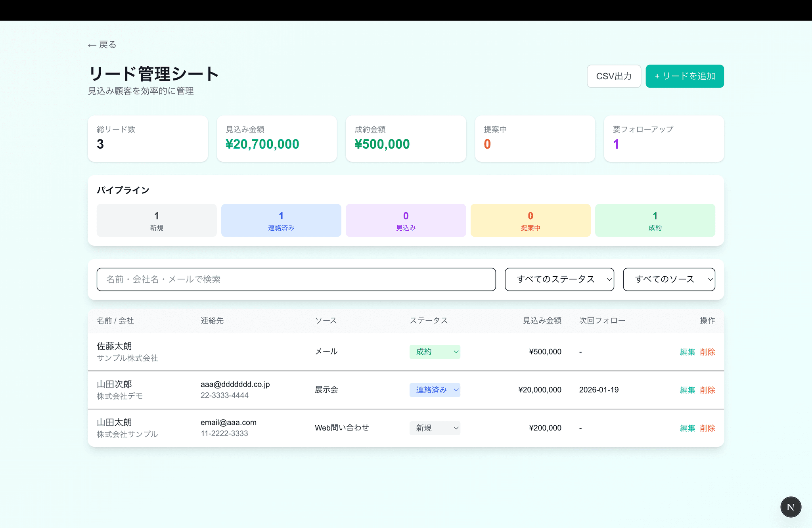Click the 総リード数 summary card
The width and height of the screenshot is (812, 528).
click(x=148, y=138)
